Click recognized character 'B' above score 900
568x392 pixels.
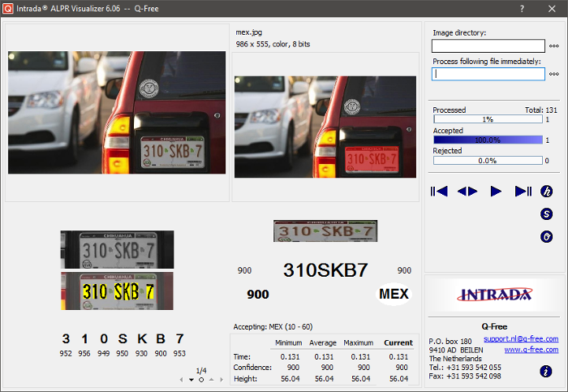[x=161, y=338]
